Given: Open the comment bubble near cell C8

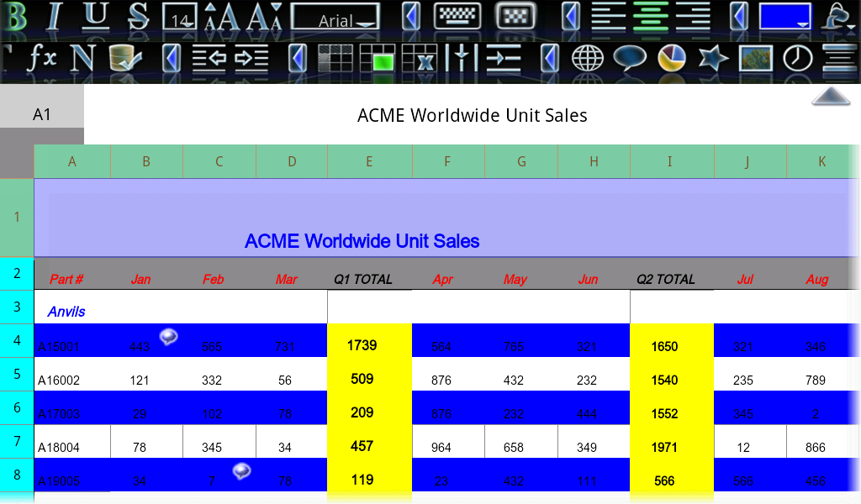Looking at the screenshot, I should (x=241, y=470).
